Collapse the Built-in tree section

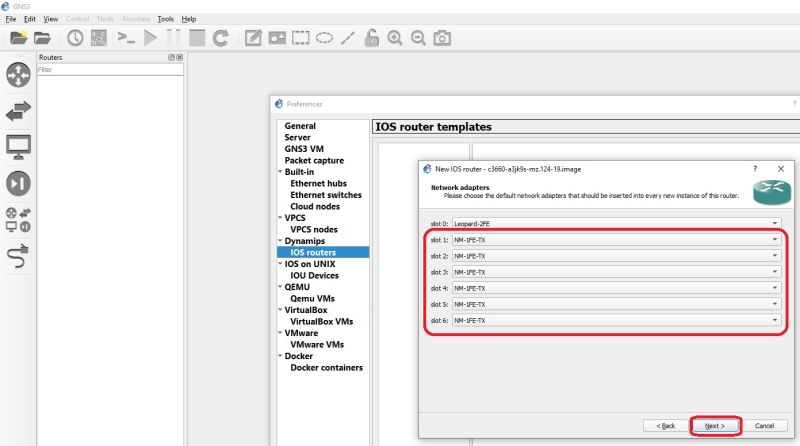point(280,172)
